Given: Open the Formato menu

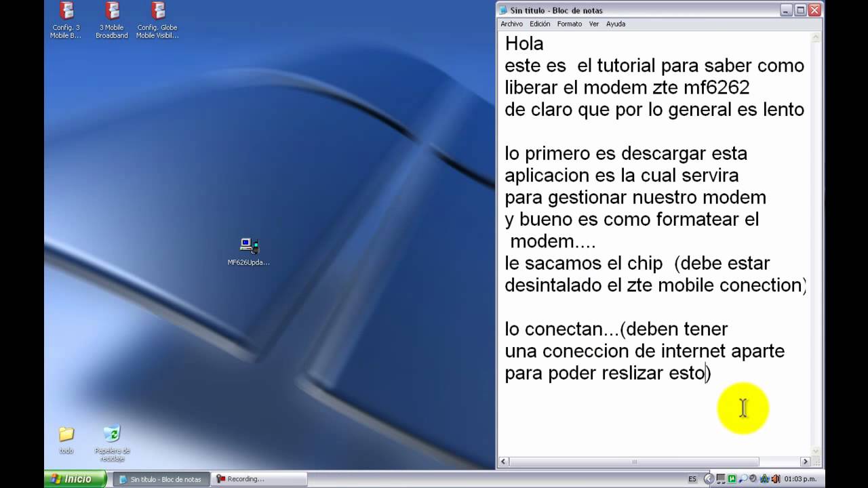Looking at the screenshot, I should 570,24.
